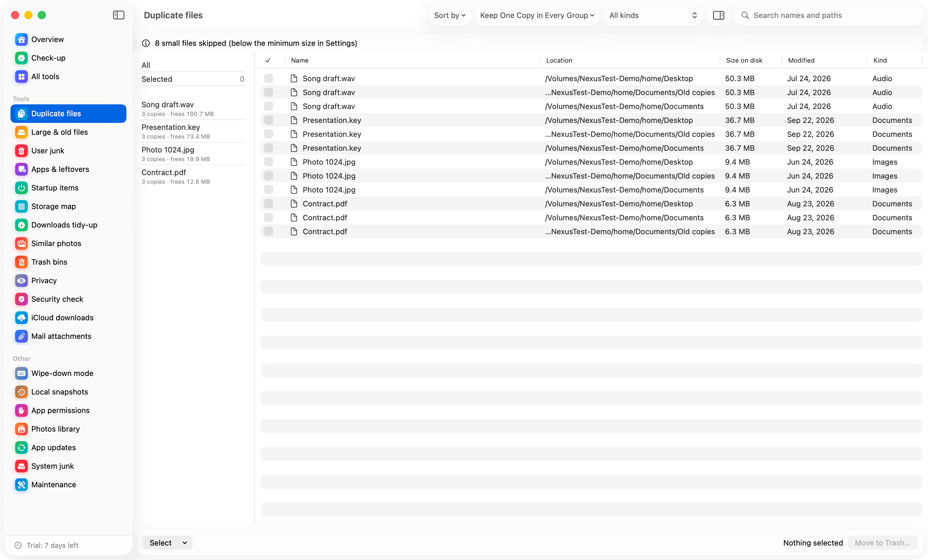Toggle the left sidebar visibility icon
Screen dimensions: 928x560
coord(119,15)
